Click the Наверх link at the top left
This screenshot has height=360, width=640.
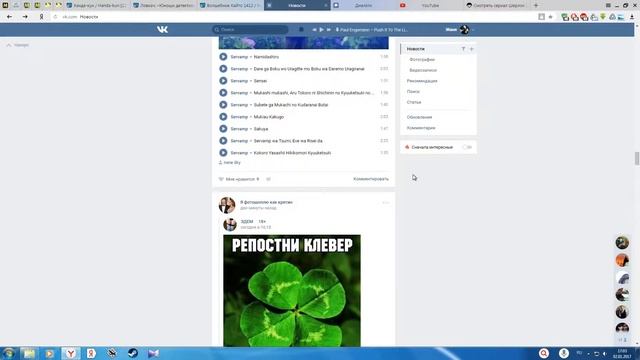(x=18, y=45)
